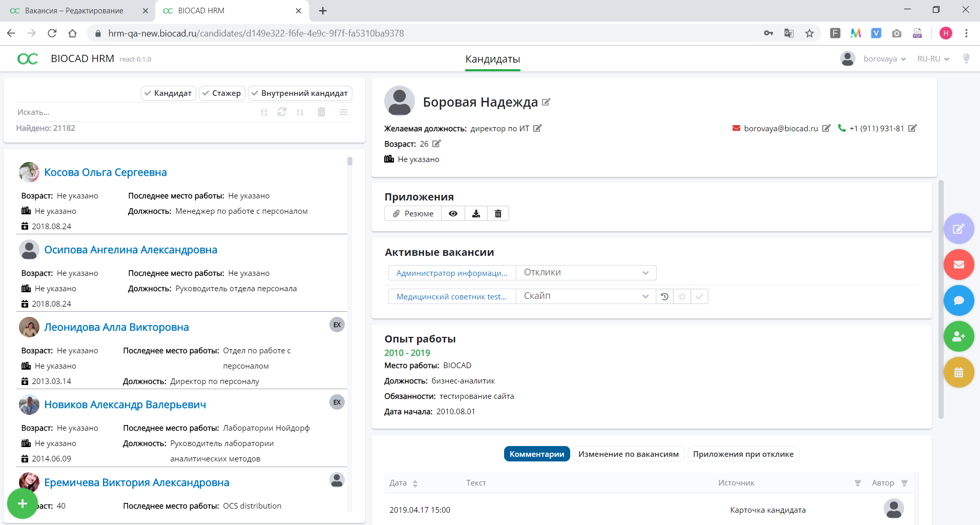Switch to Изменение по вакансиям tab

click(628, 454)
